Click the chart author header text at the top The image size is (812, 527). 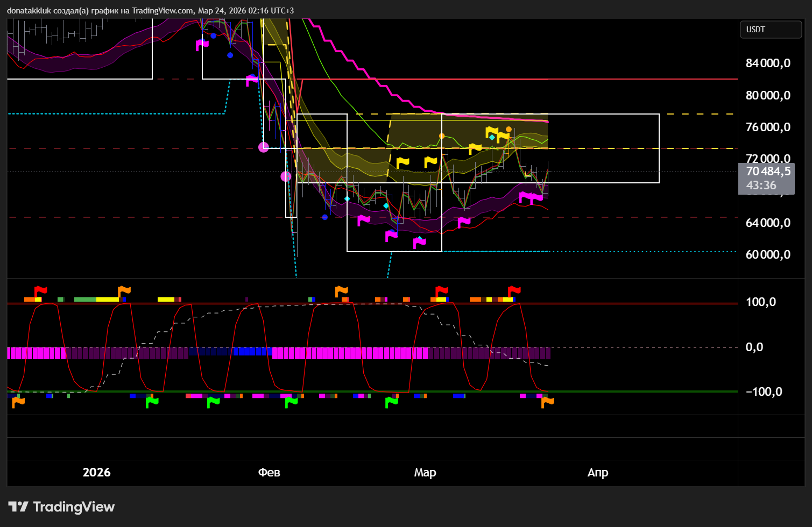(150, 10)
